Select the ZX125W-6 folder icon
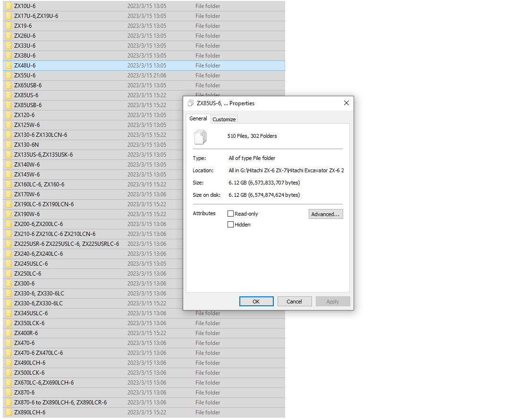Screen dimensions: 532x420 8,125
